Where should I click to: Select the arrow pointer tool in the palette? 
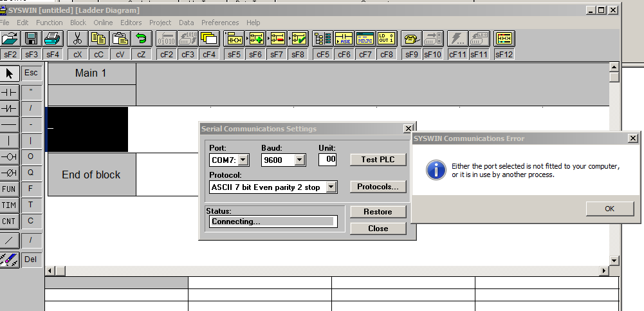10,73
